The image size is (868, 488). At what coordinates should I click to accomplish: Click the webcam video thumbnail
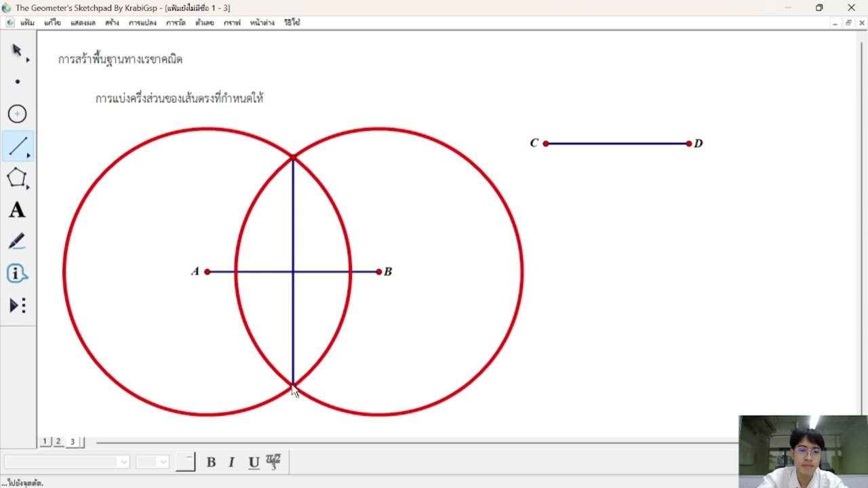803,451
